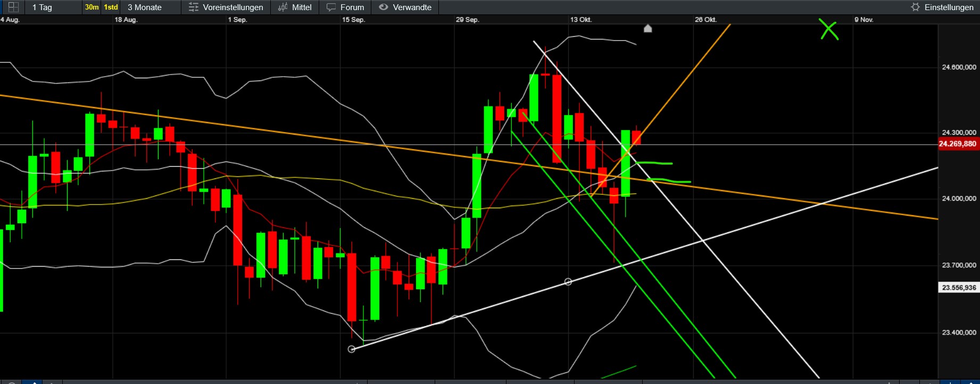Screen dimensions: 980x384
Task: Click the gray house-shaped marker on chart
Action: click(647, 29)
